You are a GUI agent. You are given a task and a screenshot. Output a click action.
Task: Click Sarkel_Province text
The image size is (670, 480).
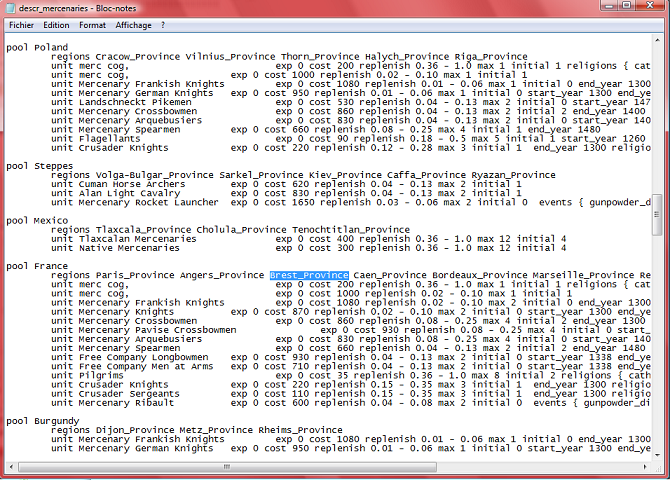coord(262,175)
